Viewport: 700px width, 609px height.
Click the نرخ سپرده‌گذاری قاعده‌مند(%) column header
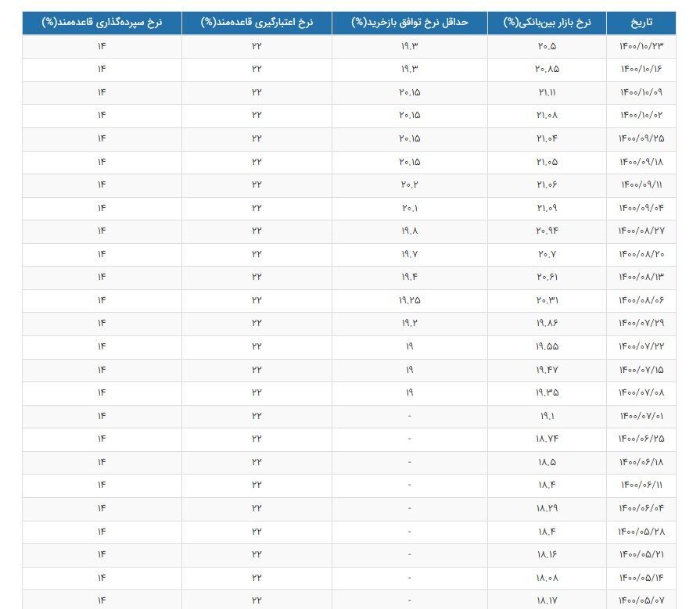pyautogui.click(x=102, y=23)
